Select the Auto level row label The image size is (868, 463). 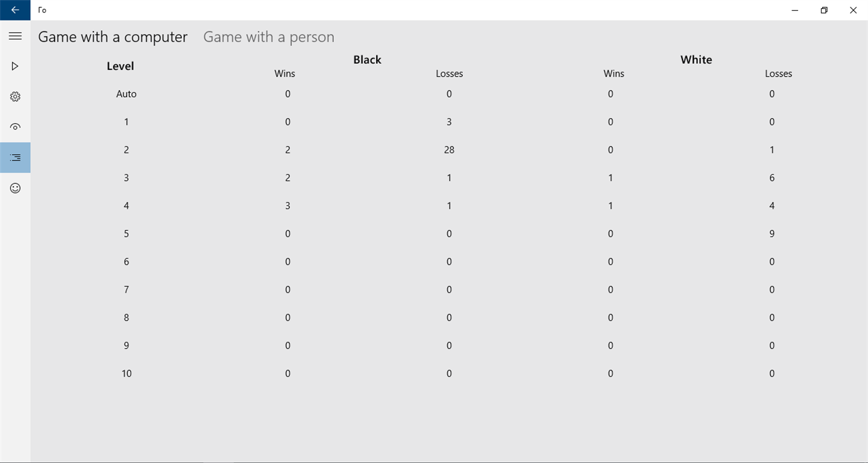(127, 94)
